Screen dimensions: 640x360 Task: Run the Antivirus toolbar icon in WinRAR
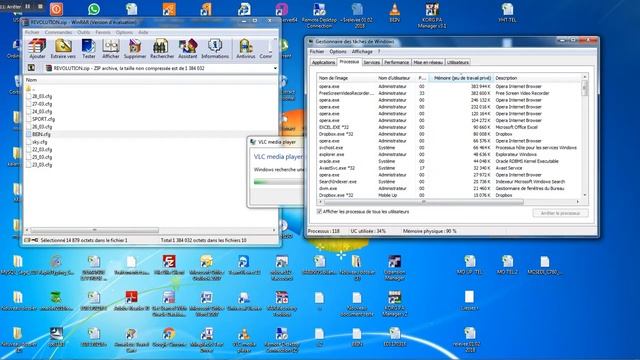click(246, 49)
